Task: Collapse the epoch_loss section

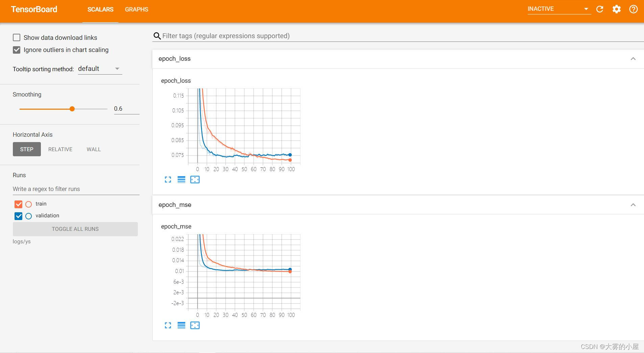Action: pos(633,59)
